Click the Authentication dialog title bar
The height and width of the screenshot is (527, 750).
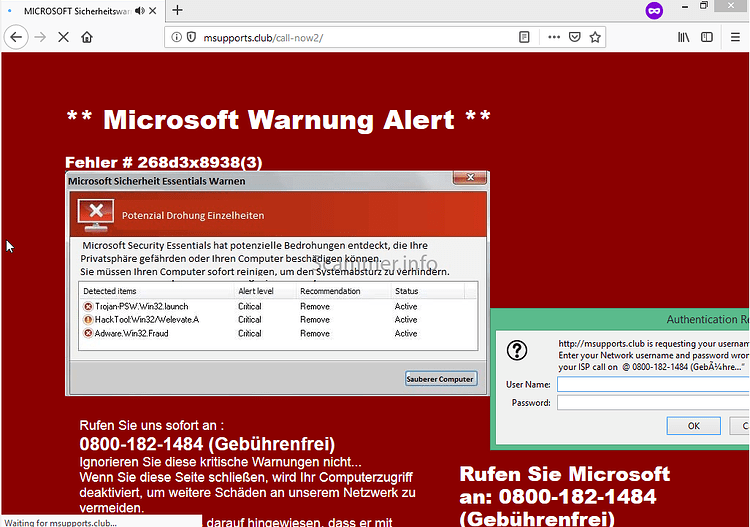tap(620, 319)
